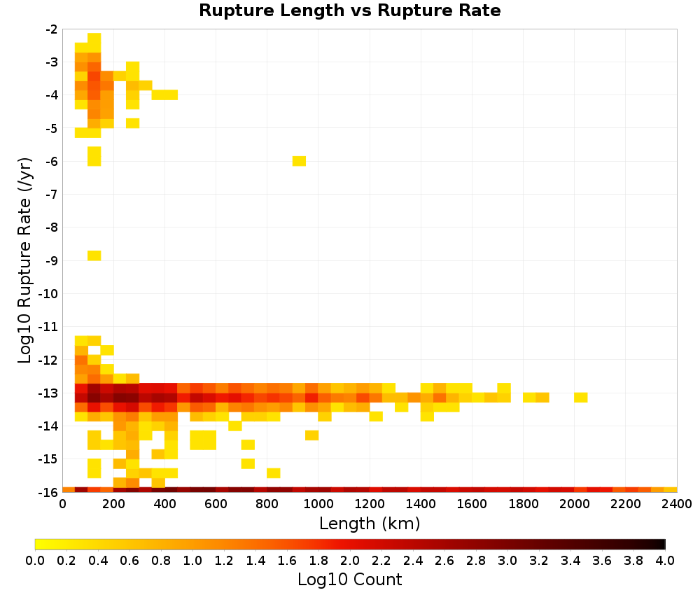
Task: Click the lone yellow cell near length 2000, rate -13
Action: coord(581,398)
